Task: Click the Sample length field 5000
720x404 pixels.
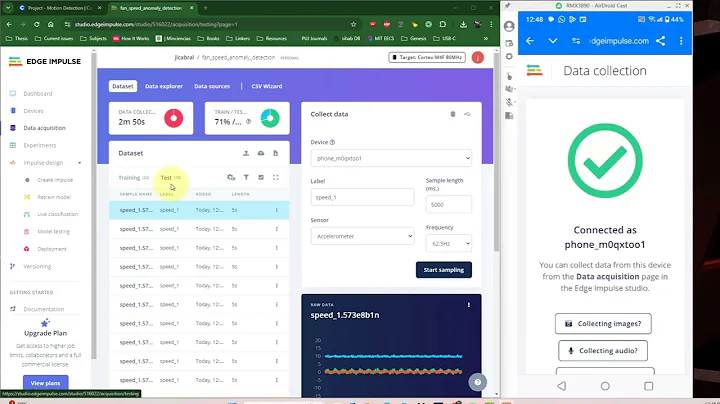Action: point(448,205)
